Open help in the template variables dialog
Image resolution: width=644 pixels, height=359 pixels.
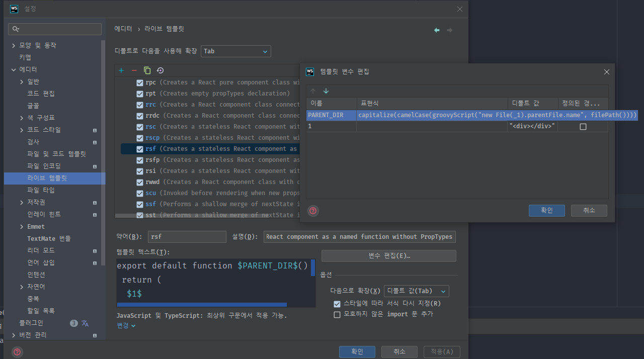313,211
